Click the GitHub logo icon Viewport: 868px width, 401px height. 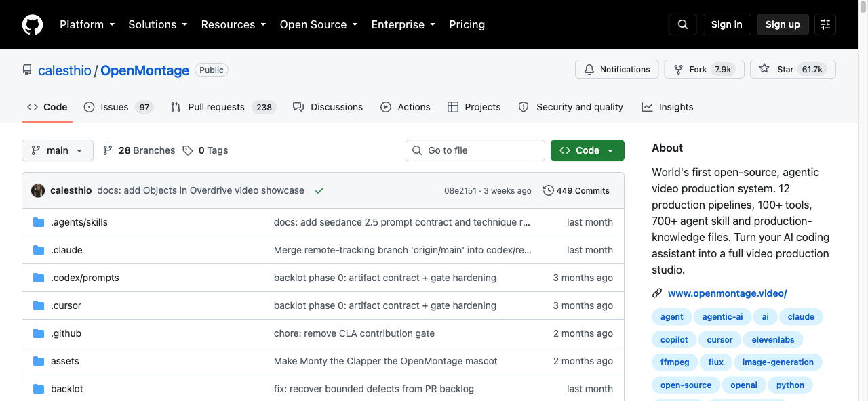click(x=33, y=24)
